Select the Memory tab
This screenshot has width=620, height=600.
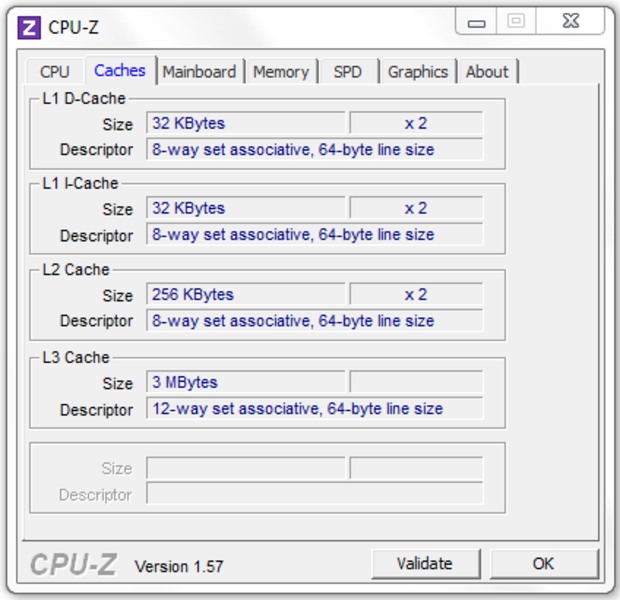281,72
